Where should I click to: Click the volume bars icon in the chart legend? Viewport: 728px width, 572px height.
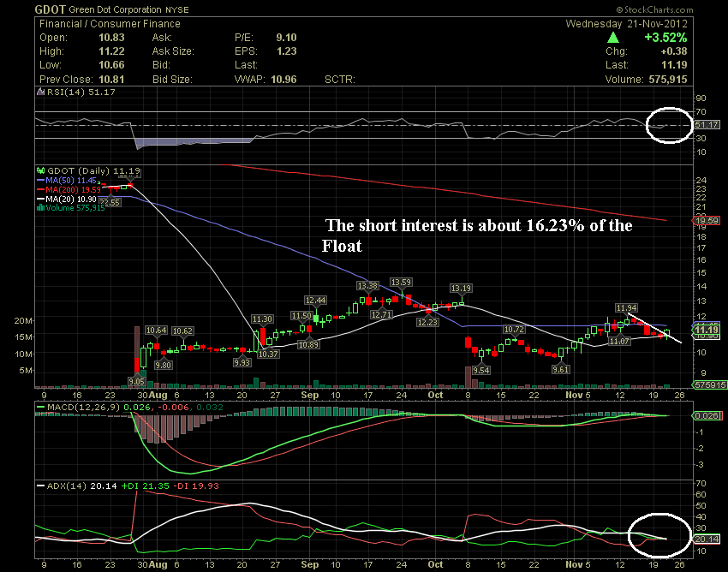coord(41,208)
